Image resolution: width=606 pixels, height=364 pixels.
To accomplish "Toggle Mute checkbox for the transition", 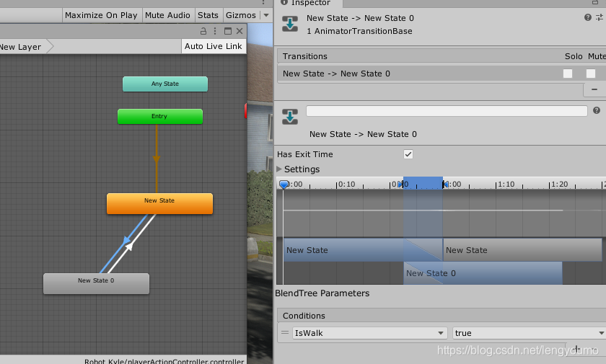I will click(x=591, y=74).
